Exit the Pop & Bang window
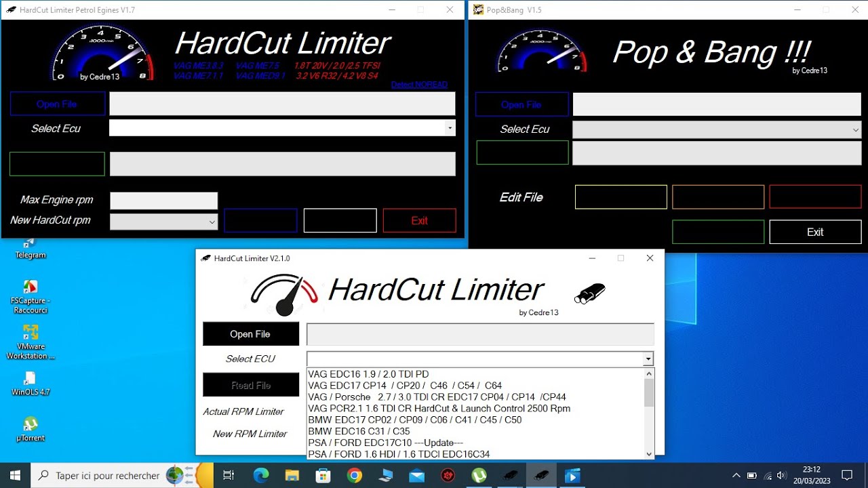The width and height of the screenshot is (868, 488). click(x=815, y=232)
